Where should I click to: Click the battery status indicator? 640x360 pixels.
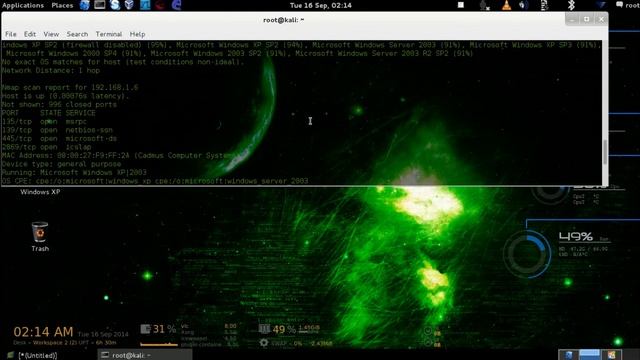[544, 5]
